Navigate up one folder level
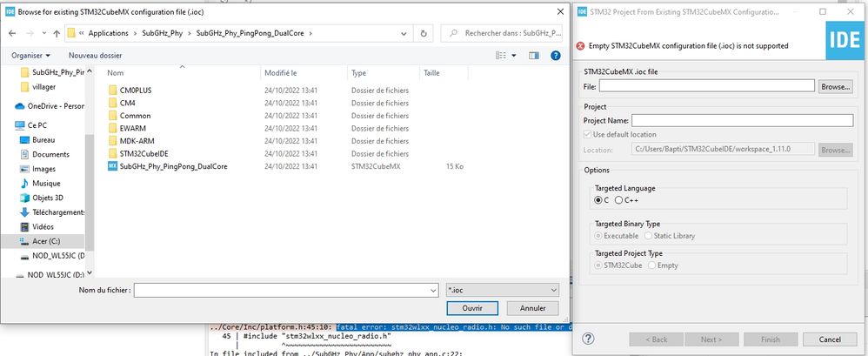Screen dimensions: 868x356 tap(57, 33)
